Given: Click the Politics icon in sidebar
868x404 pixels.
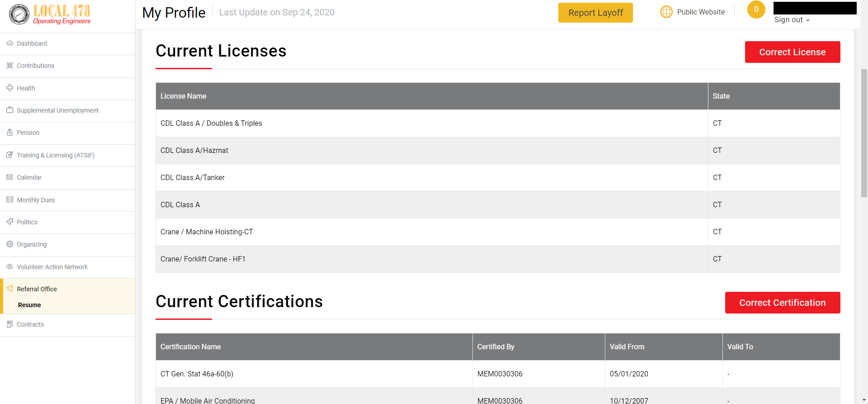Looking at the screenshot, I should click(9, 222).
